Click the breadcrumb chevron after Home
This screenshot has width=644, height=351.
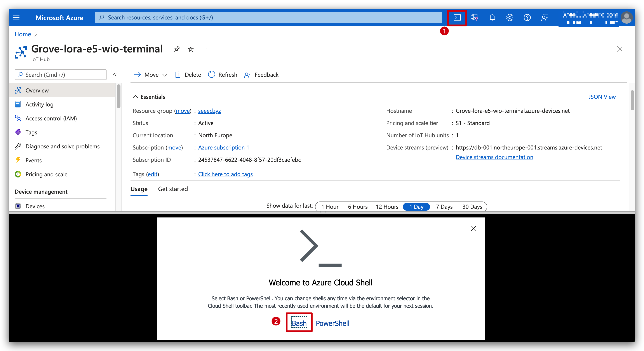pyautogui.click(x=36, y=34)
